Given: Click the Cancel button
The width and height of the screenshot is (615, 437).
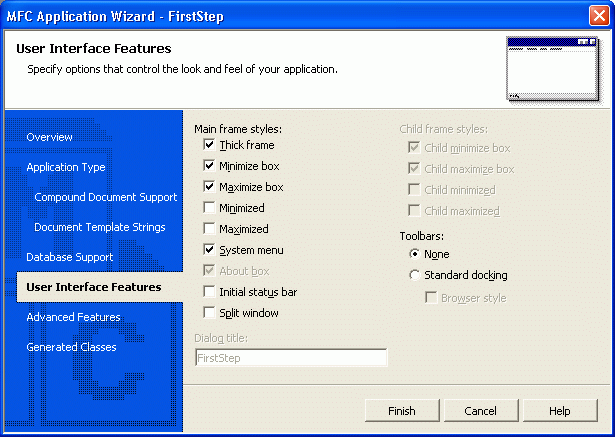Looking at the screenshot, I should point(480,411).
